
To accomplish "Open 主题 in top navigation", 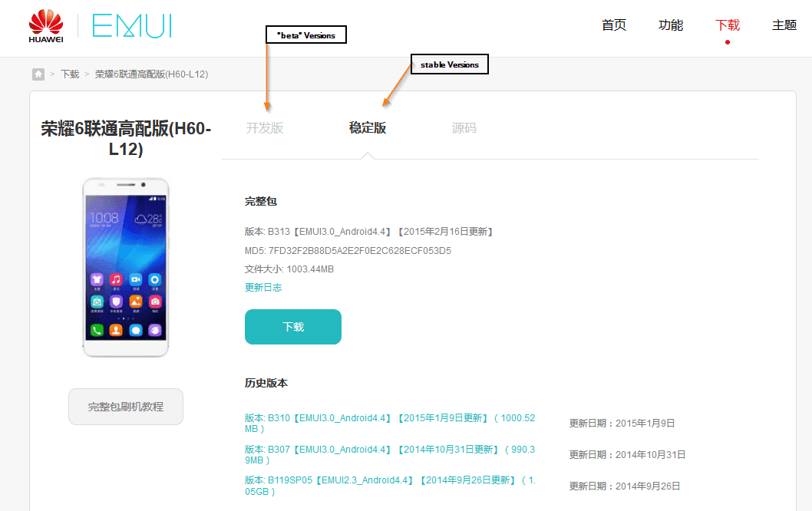I will 784,25.
